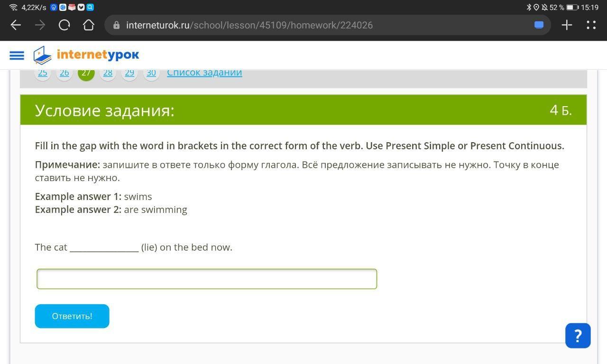Click the answer input field
The image size is (607, 364).
click(207, 279)
